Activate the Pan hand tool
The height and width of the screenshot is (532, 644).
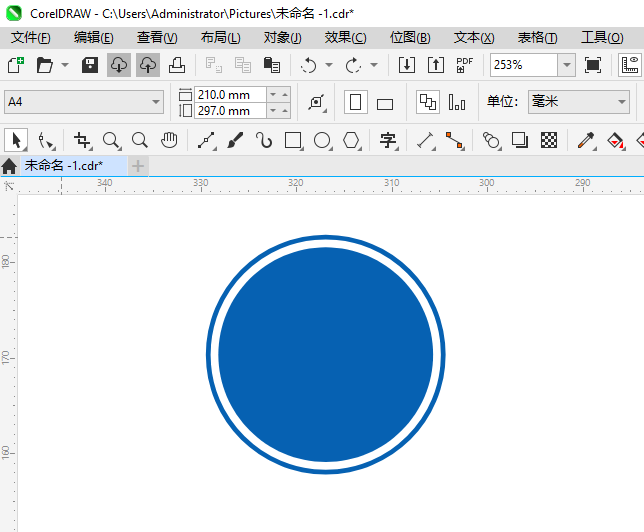point(170,140)
